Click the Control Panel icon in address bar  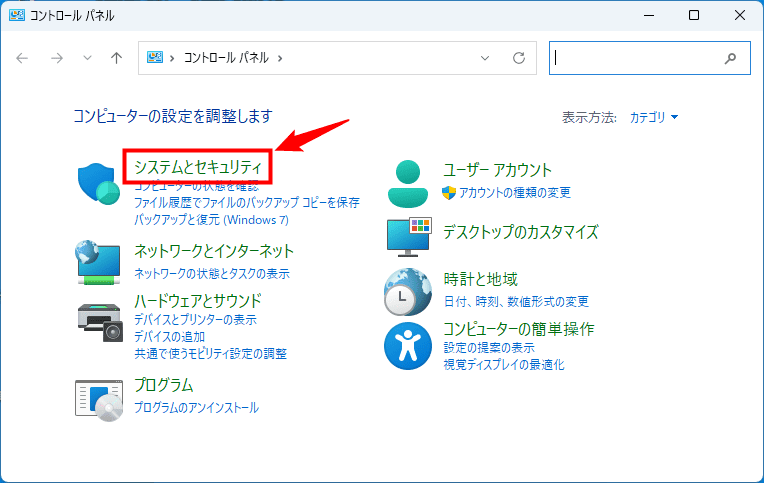[x=155, y=58]
